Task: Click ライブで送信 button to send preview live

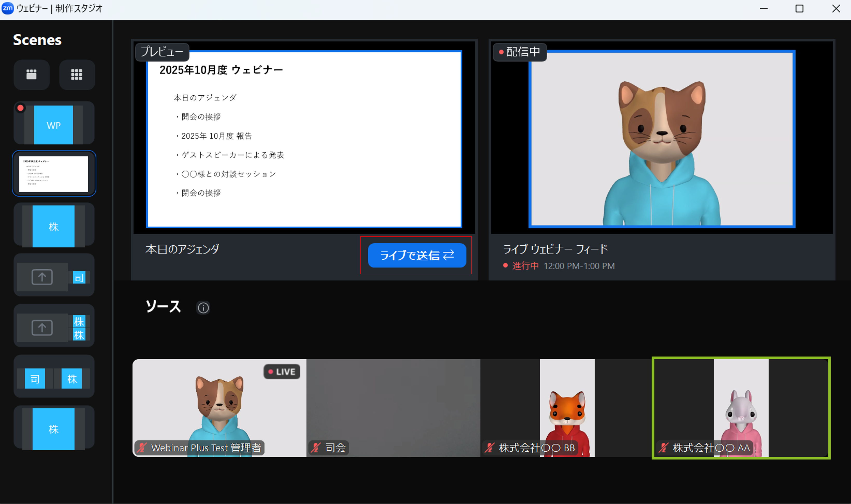Action: [417, 255]
